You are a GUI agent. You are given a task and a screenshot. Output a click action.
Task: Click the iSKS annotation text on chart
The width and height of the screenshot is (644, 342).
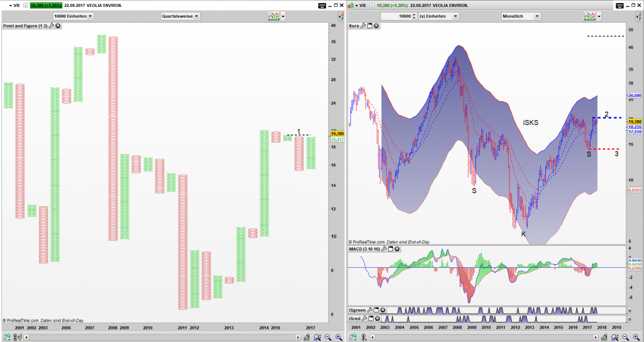[x=530, y=123]
